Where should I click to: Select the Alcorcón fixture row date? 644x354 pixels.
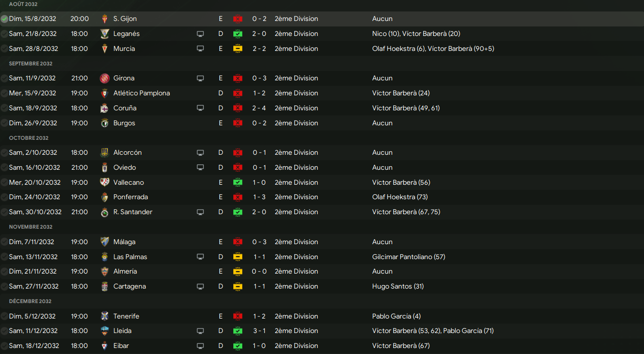coord(33,153)
